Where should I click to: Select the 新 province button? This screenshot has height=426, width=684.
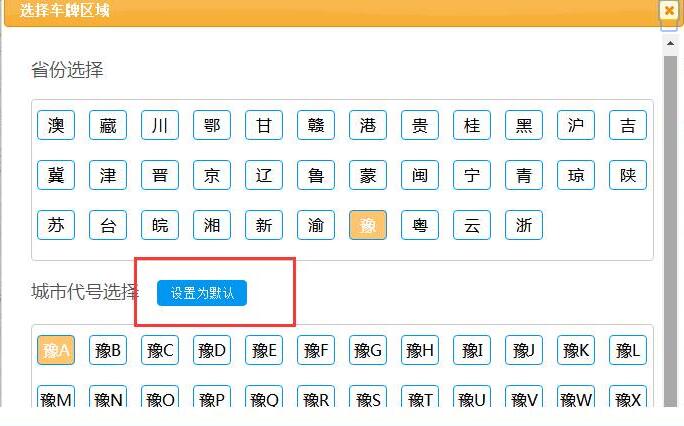coord(264,225)
